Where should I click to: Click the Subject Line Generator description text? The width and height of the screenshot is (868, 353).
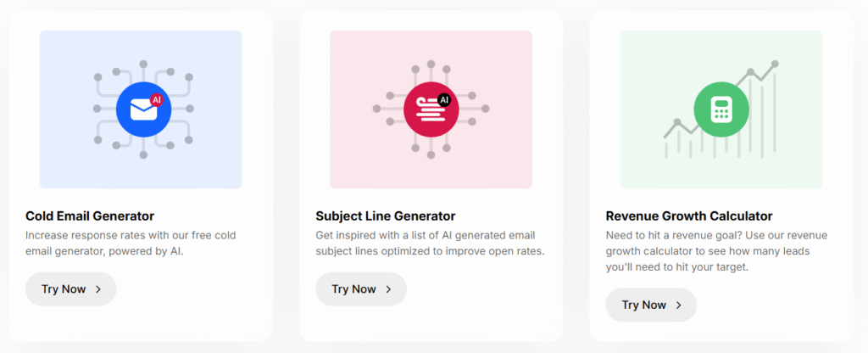click(x=429, y=244)
